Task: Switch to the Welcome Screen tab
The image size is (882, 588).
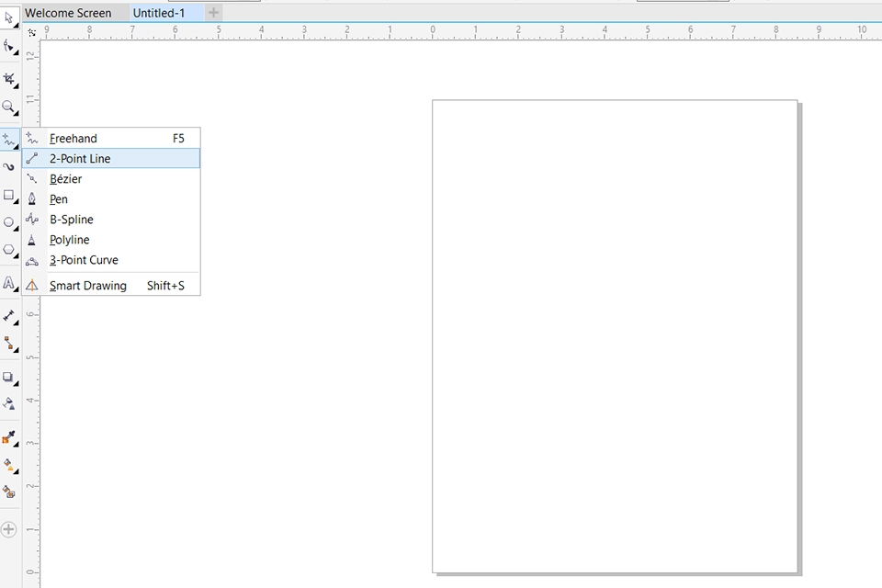Action: pos(68,13)
